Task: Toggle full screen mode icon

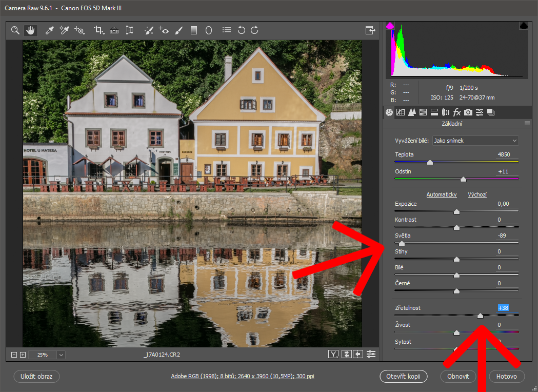Action: [370, 30]
